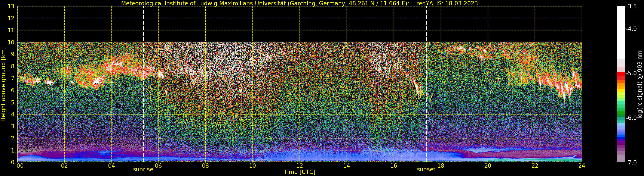Screen dimensions: 644x176
Task: Click the '18' time axis tick
Action: pos(441,166)
